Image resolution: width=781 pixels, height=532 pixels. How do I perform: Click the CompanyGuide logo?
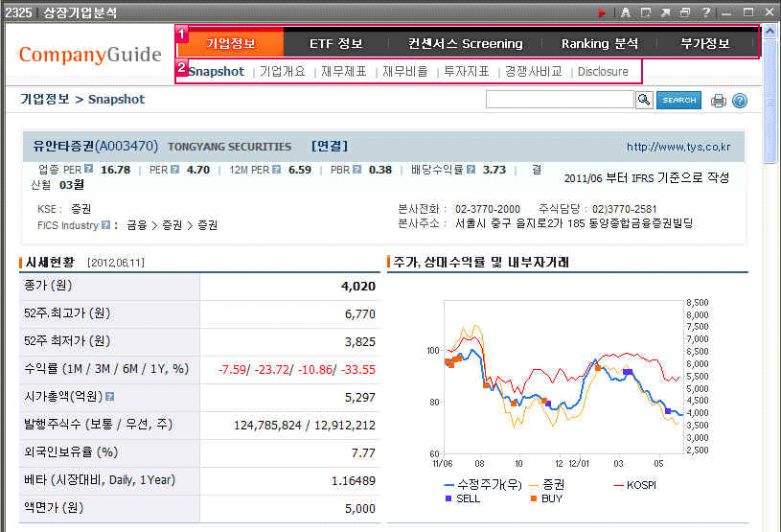(90, 55)
